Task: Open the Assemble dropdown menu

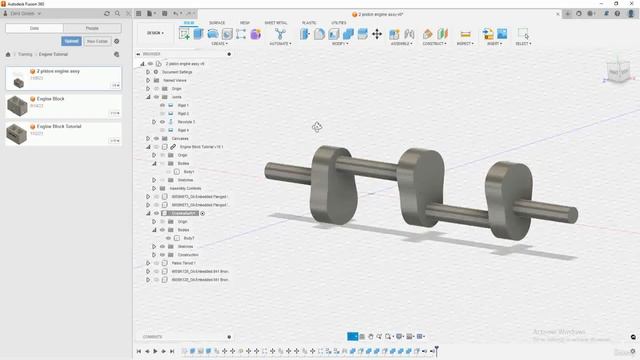Action: click(x=402, y=43)
